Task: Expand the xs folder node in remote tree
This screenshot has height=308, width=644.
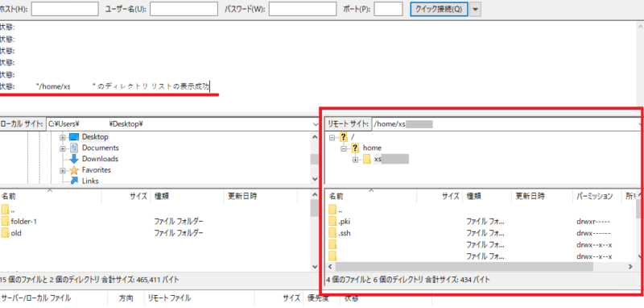Action: pos(355,160)
